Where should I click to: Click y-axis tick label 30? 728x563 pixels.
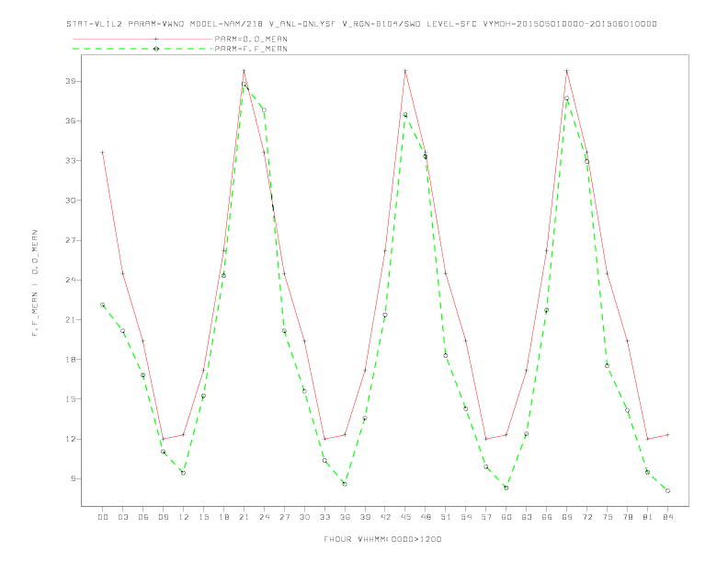click(70, 201)
